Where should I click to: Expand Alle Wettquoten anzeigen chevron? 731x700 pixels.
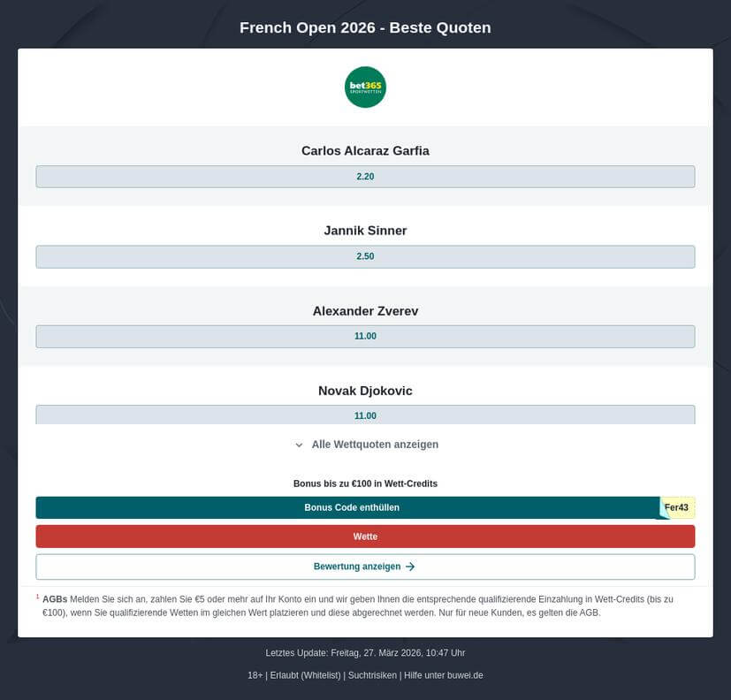coord(299,445)
